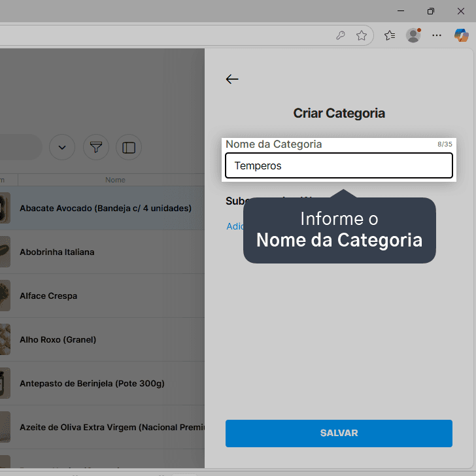Select the Abobrinha Italiana row
Viewport: 476px width, 476px height.
point(102,252)
